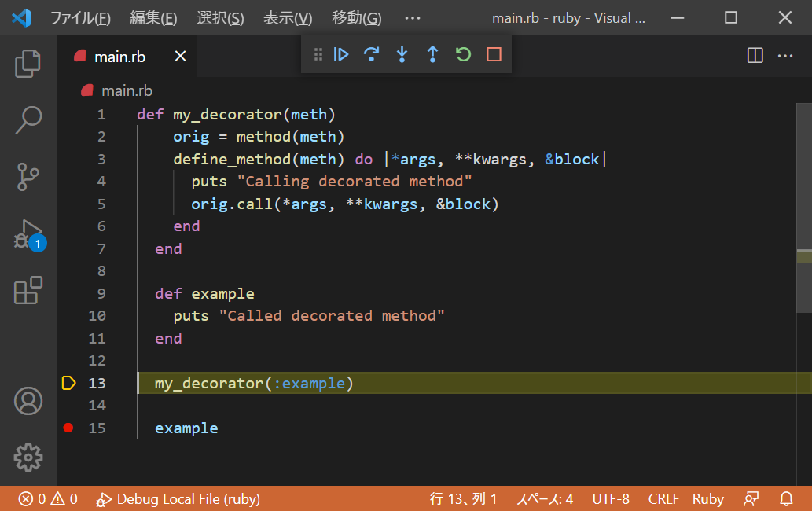Click Debug Local File (ruby) status item
This screenshot has width=812, height=511.
pos(178,499)
